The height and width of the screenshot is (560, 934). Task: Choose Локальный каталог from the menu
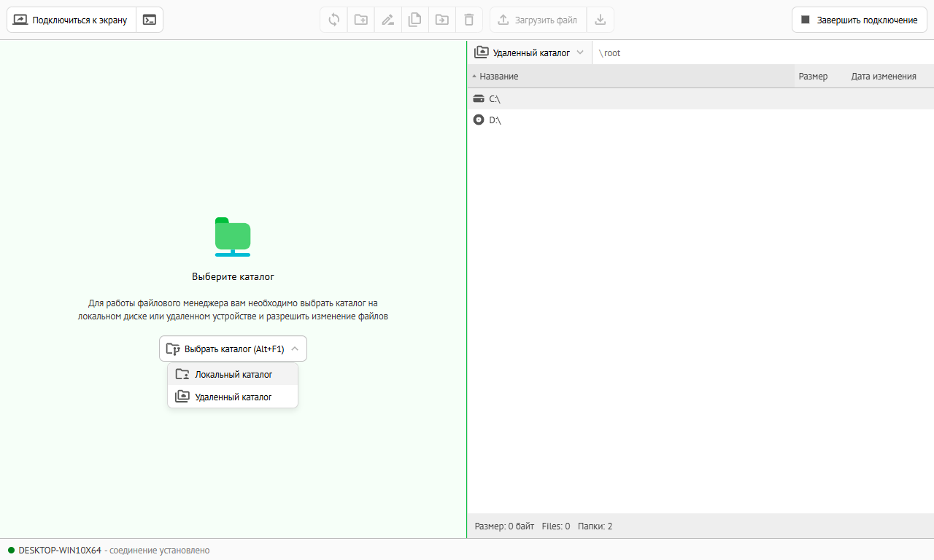point(233,374)
